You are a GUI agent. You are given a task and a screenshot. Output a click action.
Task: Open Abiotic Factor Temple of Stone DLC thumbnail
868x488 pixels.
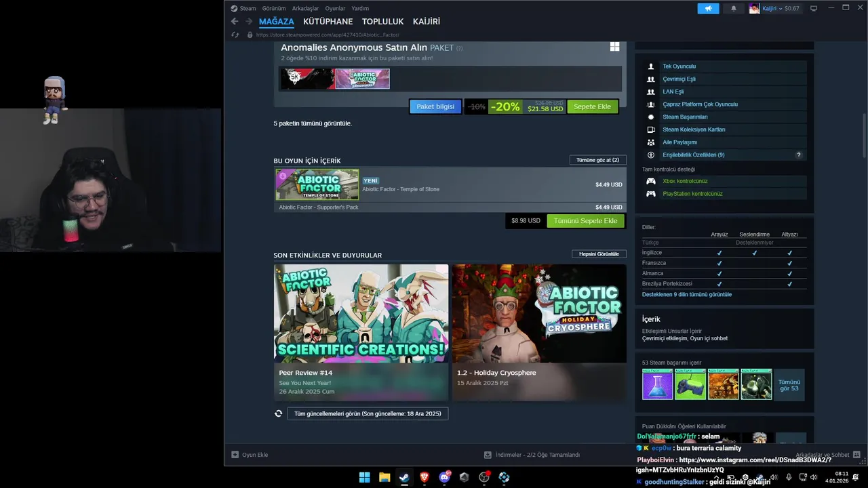(317, 184)
